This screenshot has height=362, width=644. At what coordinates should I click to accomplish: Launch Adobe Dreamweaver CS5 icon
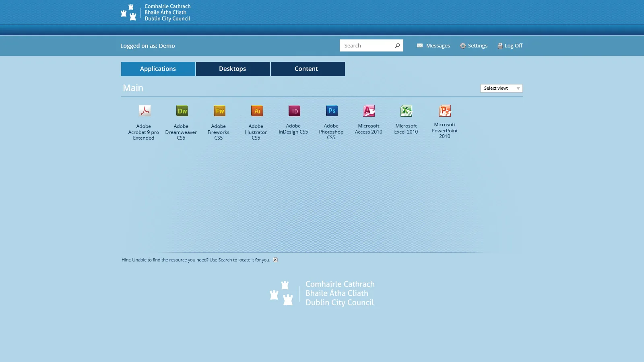pyautogui.click(x=182, y=111)
